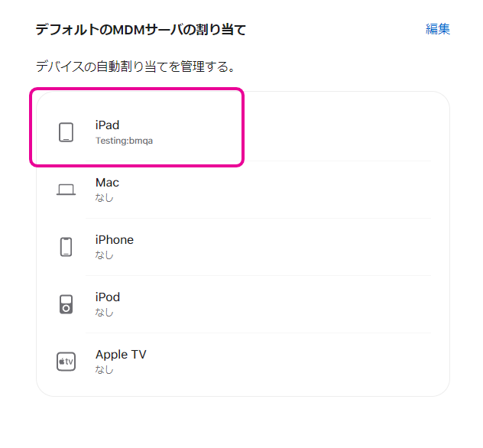
Task: Click the iPad device icon
Action: click(x=66, y=132)
